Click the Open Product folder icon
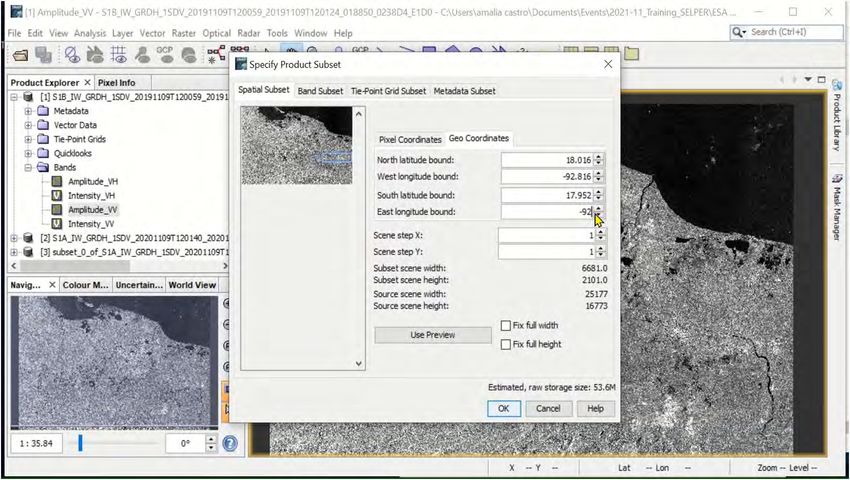 pyautogui.click(x=19, y=54)
